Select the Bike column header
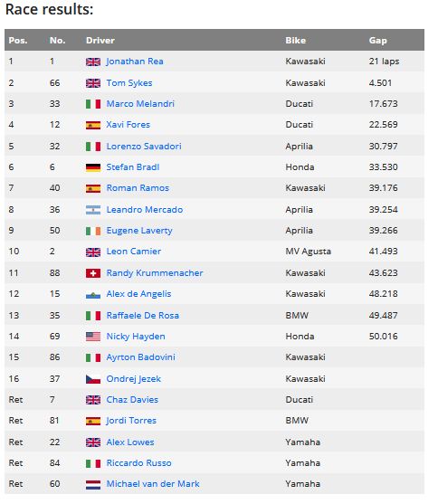Viewport: 438px width, 504px height. pyautogui.click(x=295, y=41)
